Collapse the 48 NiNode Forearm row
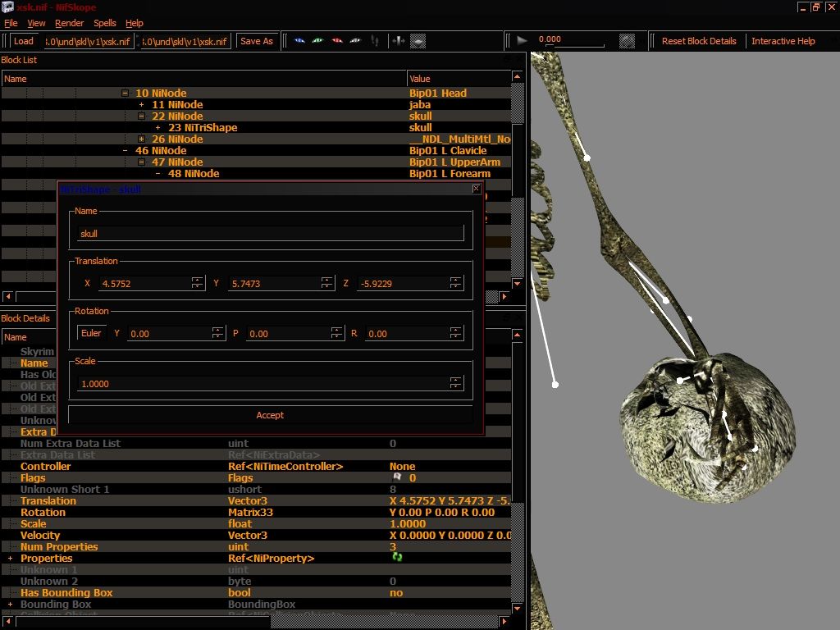 coord(157,174)
